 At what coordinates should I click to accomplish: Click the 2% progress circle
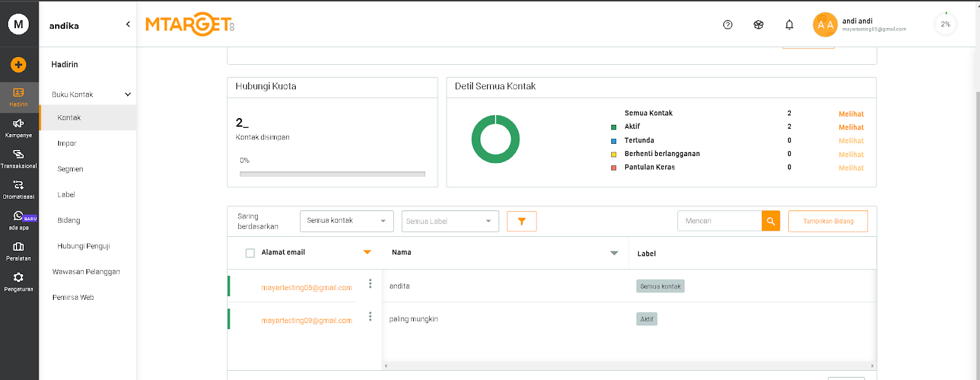(x=946, y=24)
